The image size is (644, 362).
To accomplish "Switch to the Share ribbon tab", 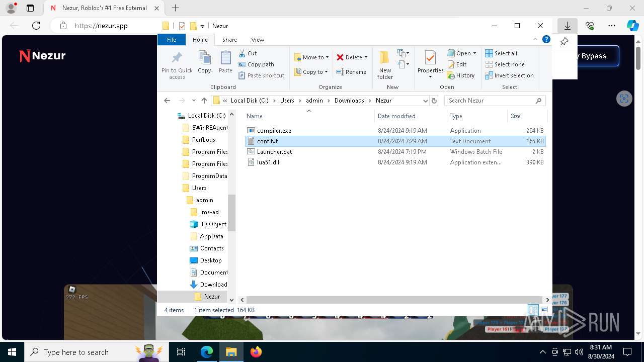I will click(229, 40).
